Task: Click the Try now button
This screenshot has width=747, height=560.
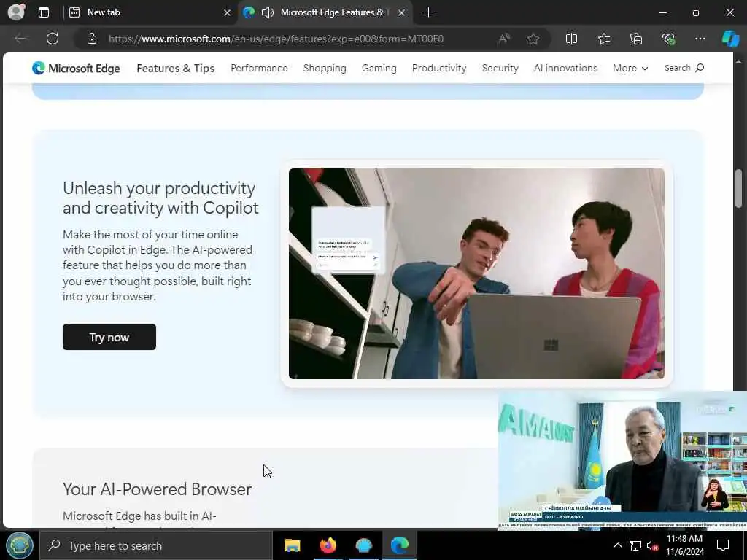Action: (109, 337)
